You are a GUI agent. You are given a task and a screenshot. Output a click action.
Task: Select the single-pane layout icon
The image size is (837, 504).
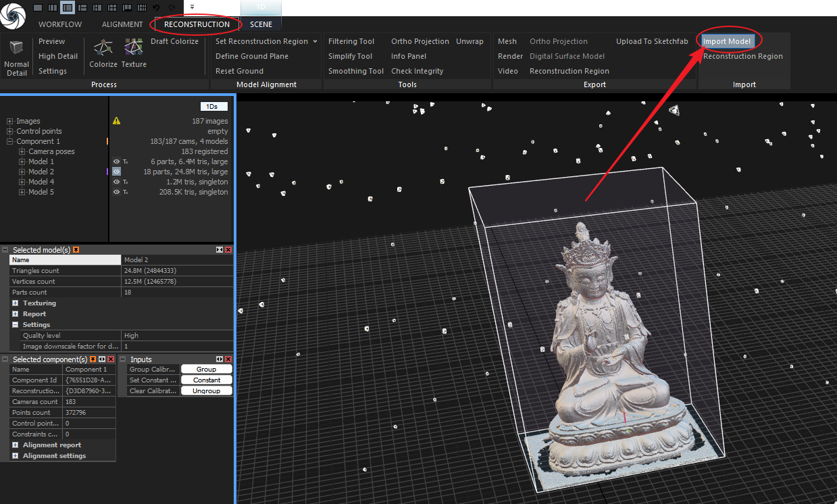click(x=38, y=7)
